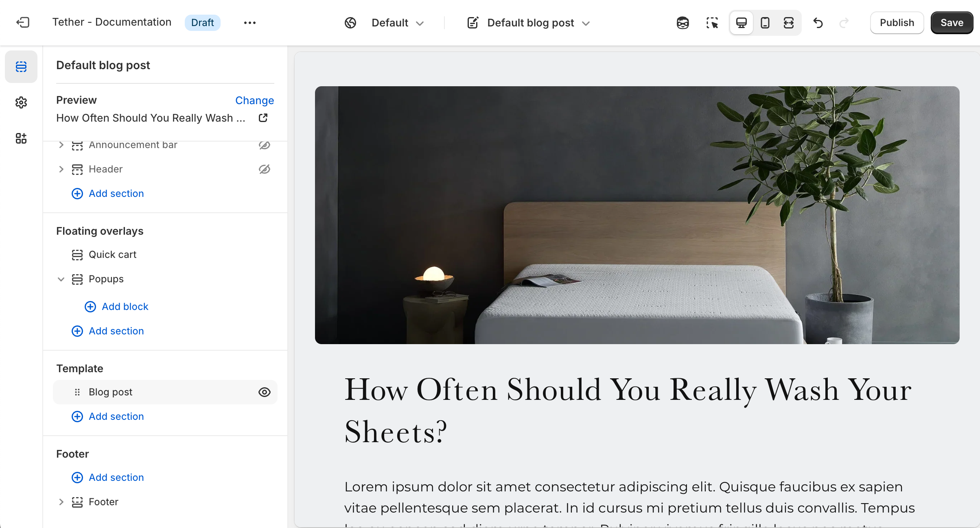The width and height of the screenshot is (980, 528).
Task: Click Change preview link
Action: tap(255, 100)
